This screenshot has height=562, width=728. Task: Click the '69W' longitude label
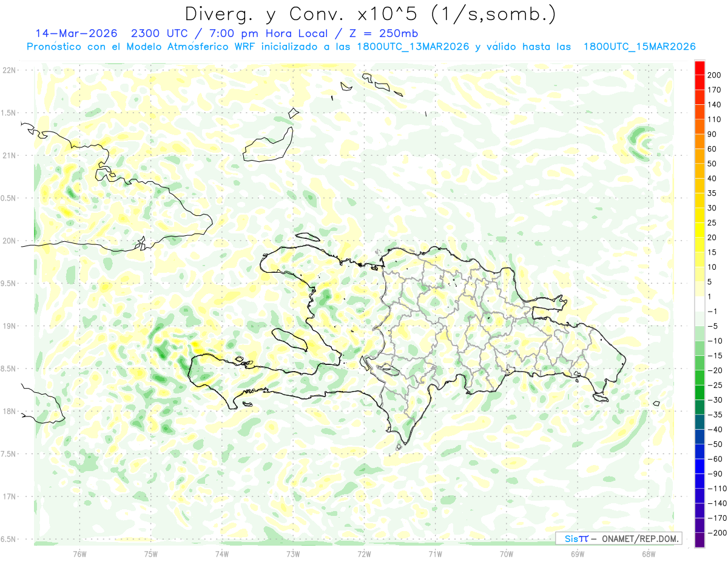coord(578,553)
